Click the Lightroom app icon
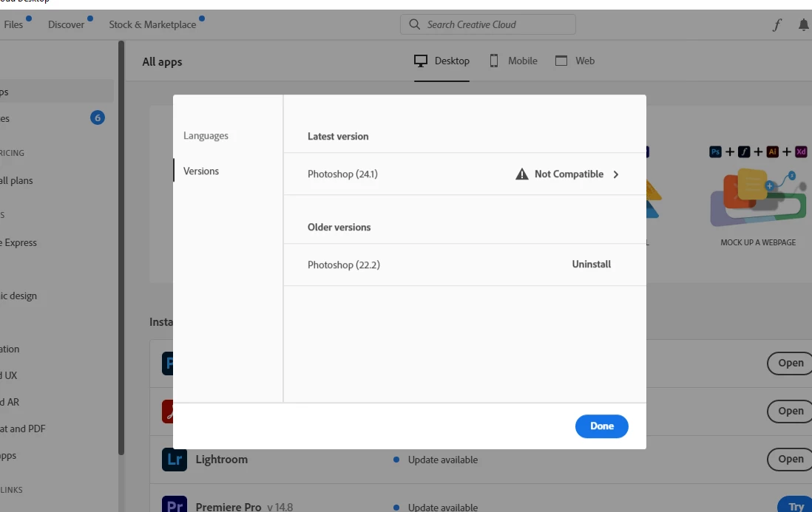 [175, 459]
